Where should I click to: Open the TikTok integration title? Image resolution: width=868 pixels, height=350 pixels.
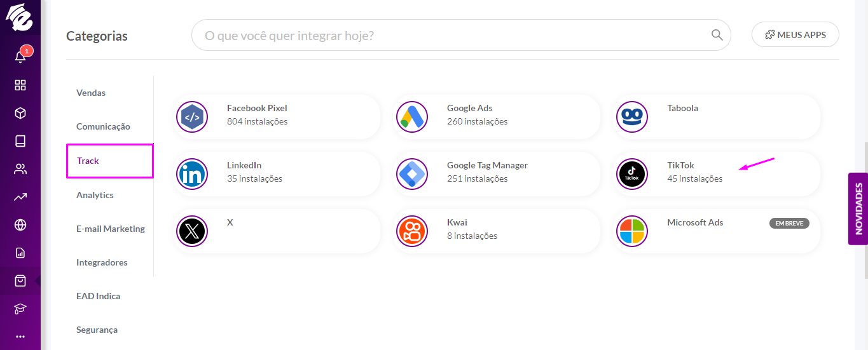click(680, 165)
